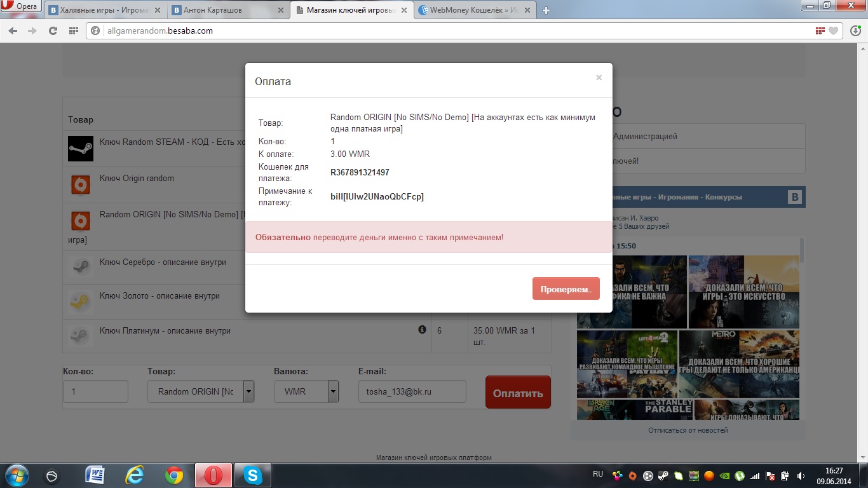
Task: Click the silver Steam icon for Серебро
Action: pos(81,268)
